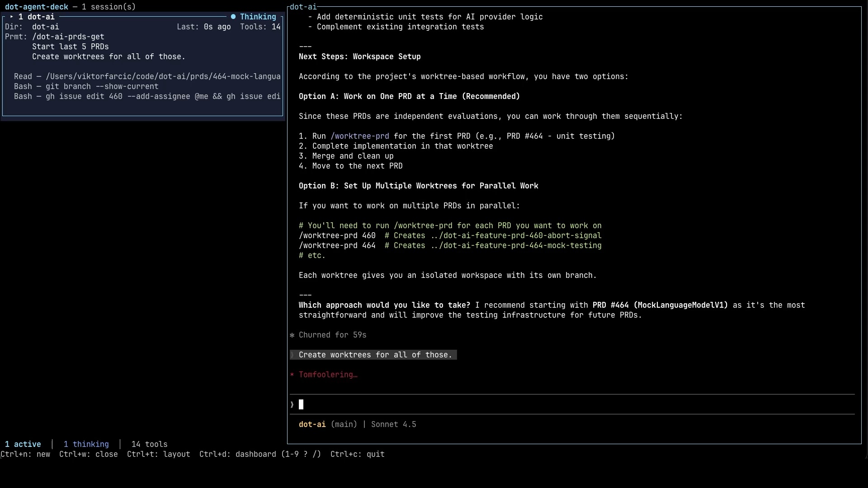Click the prompt chevron before the cursor
Image resolution: width=868 pixels, height=488 pixels.
point(292,404)
